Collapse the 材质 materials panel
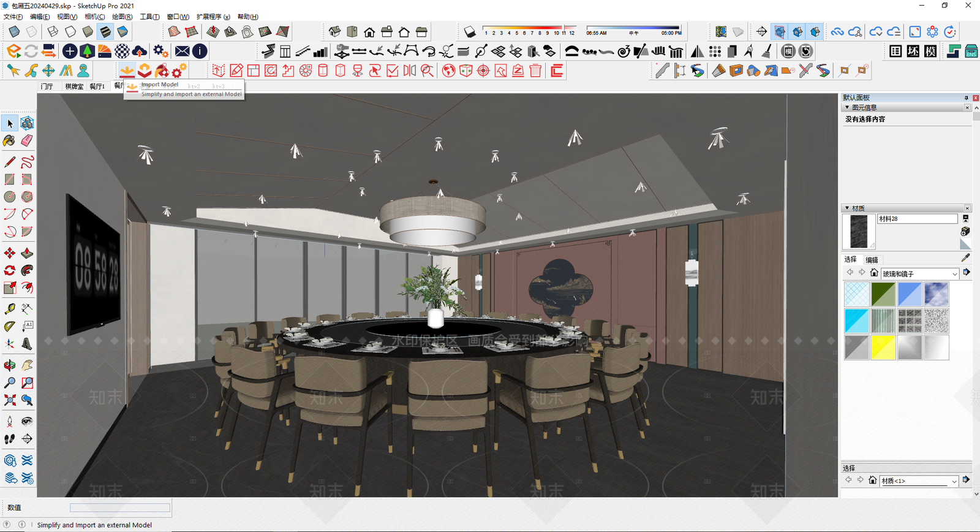Screen dimensions: 980x532 point(847,208)
